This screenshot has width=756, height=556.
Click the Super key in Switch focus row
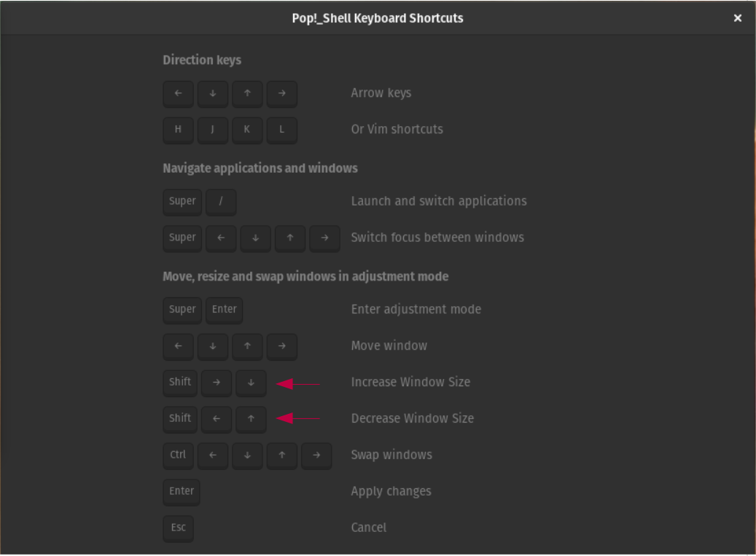coord(182,238)
